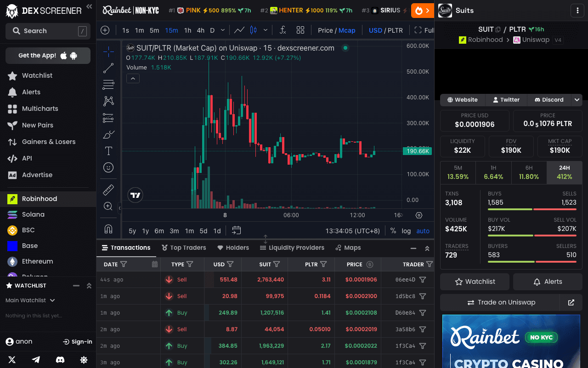Toggle percentage scale on the chart

(x=393, y=231)
